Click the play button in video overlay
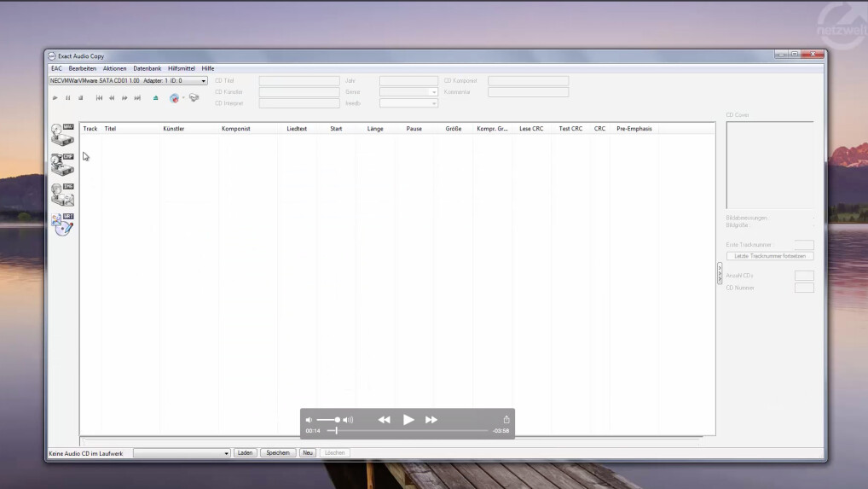The image size is (868, 489). (408, 420)
